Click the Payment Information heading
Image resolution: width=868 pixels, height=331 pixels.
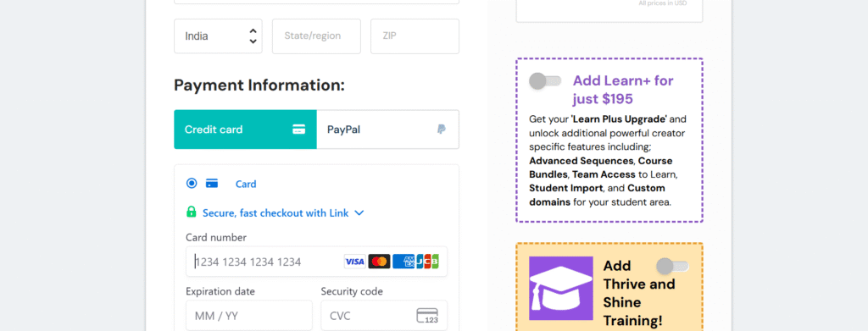point(259,86)
